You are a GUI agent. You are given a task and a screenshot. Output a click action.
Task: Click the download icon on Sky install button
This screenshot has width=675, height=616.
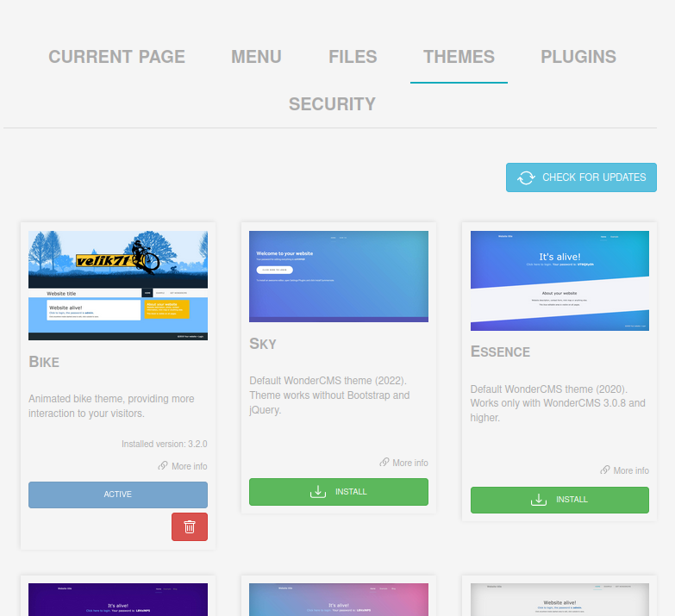coord(318,492)
